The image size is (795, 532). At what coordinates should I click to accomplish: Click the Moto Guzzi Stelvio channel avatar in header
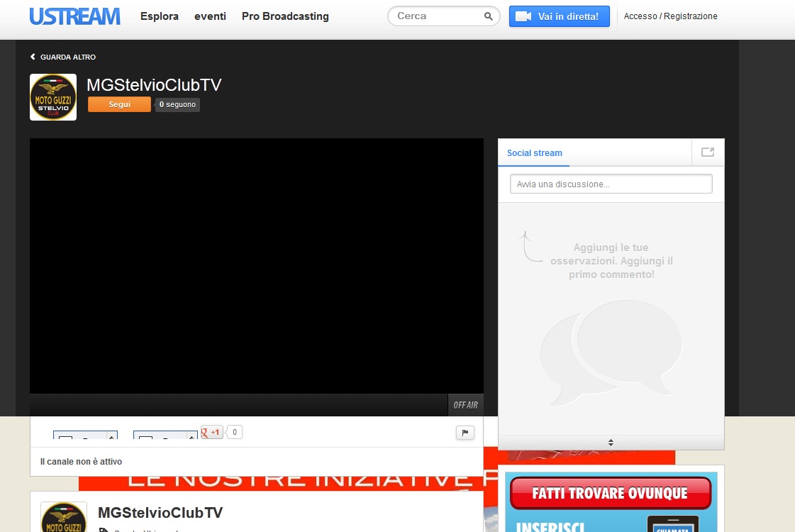(53, 97)
